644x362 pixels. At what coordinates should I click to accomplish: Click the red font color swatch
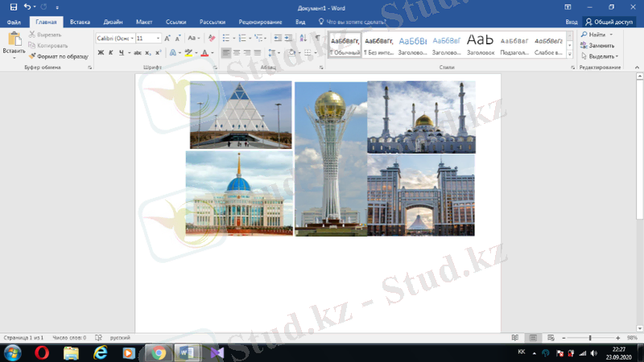point(203,53)
